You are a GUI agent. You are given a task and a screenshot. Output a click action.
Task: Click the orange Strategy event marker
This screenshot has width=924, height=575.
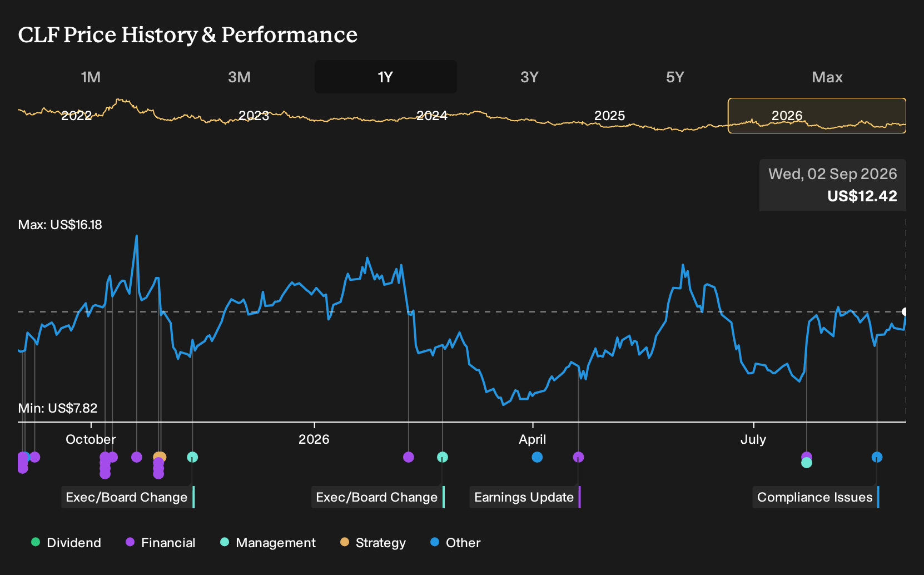160,457
